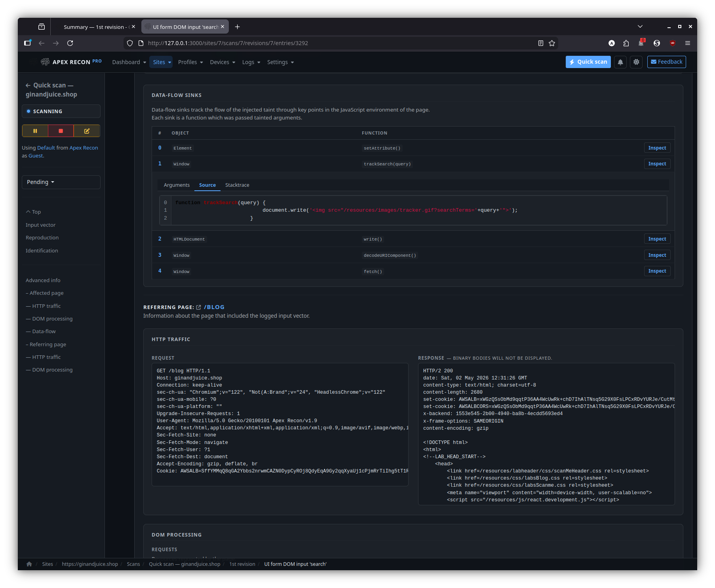Click the https://ginandjuice.shop breadcrumb
This screenshot has height=588, width=715.
click(x=90, y=564)
